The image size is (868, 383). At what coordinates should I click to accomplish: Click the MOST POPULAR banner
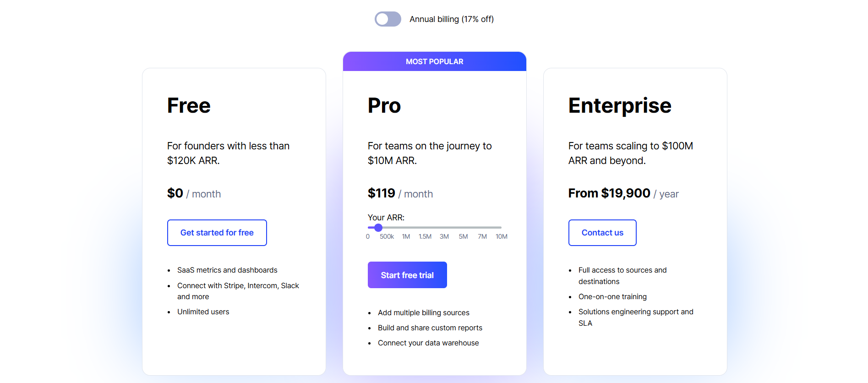(434, 61)
